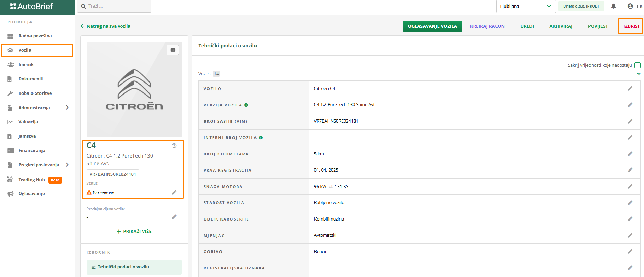Click the Uredi button
Screen dimensions: 644x277
pyautogui.click(x=527, y=26)
